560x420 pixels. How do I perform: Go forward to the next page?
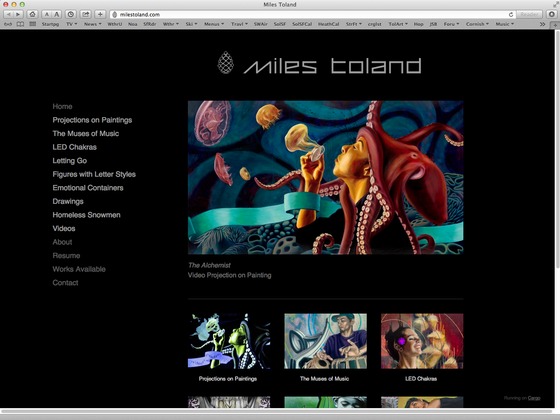pyautogui.click(x=18, y=14)
